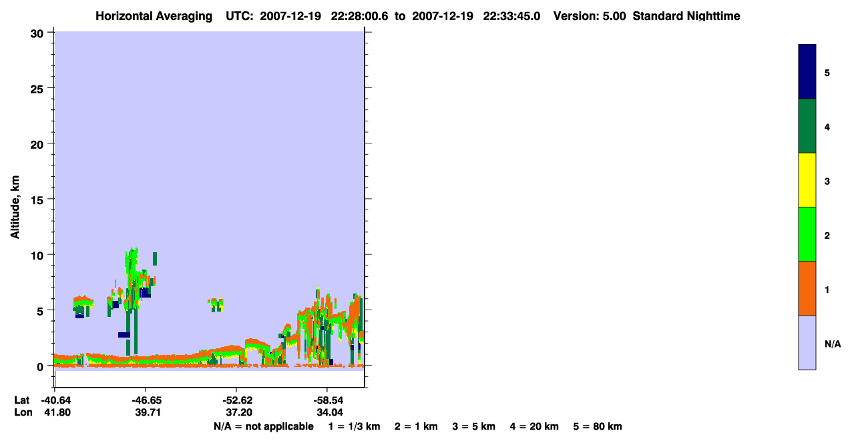The image size is (868, 445).
Task: Click the altitude tick label 30
Action: point(38,33)
